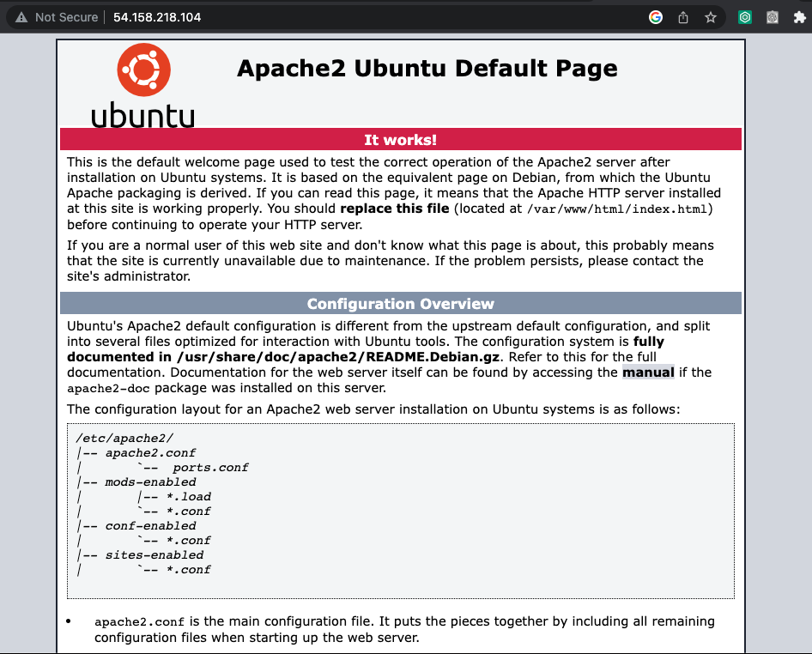Click the Google icon in the address bar

tap(656, 17)
